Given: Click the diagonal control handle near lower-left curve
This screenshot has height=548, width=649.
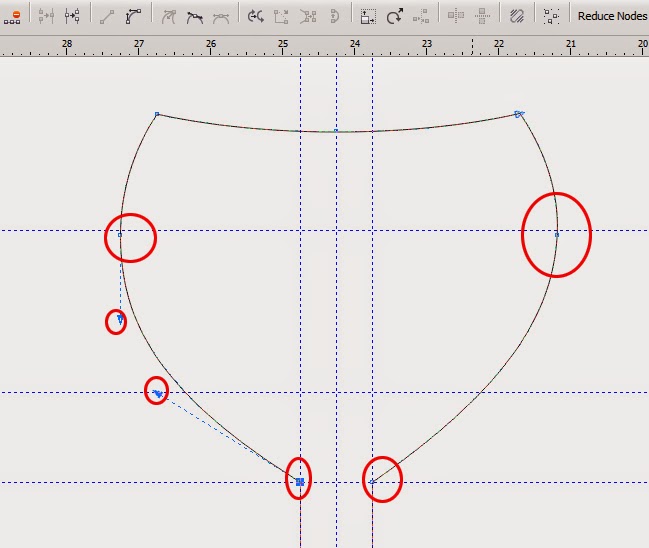Looking at the screenshot, I should [x=158, y=394].
